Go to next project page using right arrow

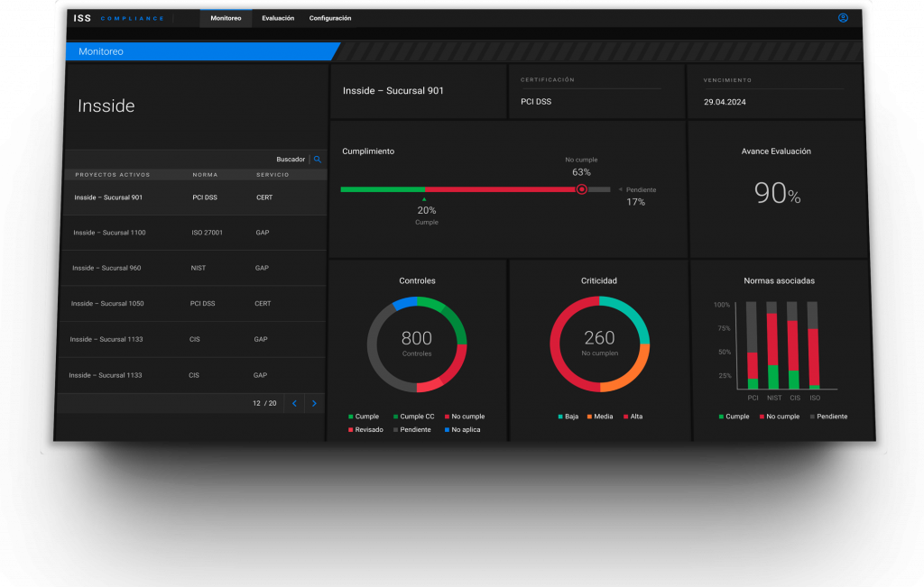[x=314, y=403]
